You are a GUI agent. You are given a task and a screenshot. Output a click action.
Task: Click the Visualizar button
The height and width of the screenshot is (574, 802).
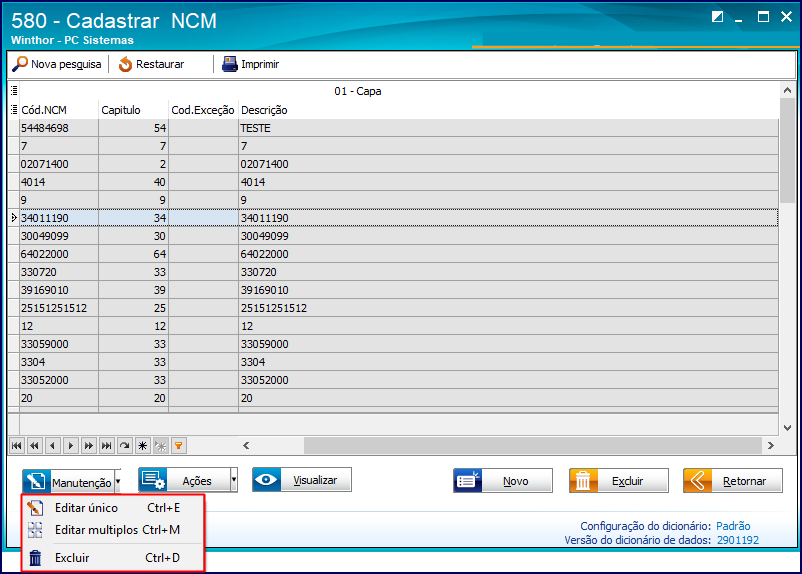(302, 480)
